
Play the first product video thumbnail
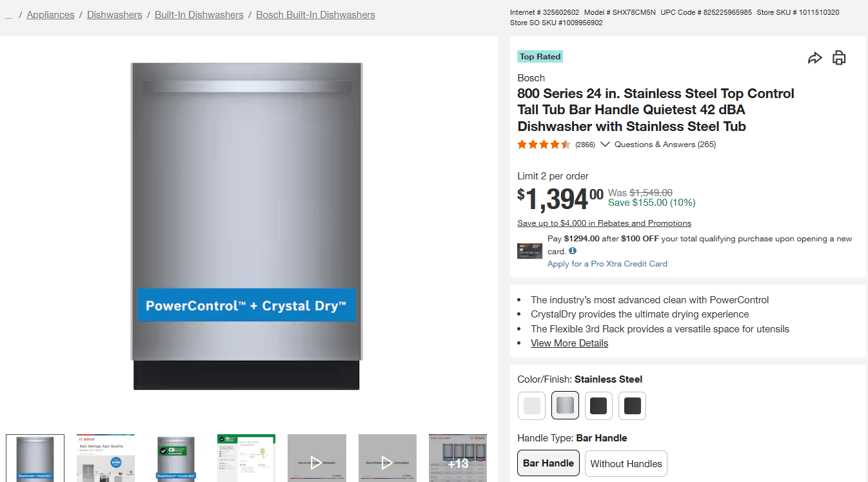(x=316, y=461)
